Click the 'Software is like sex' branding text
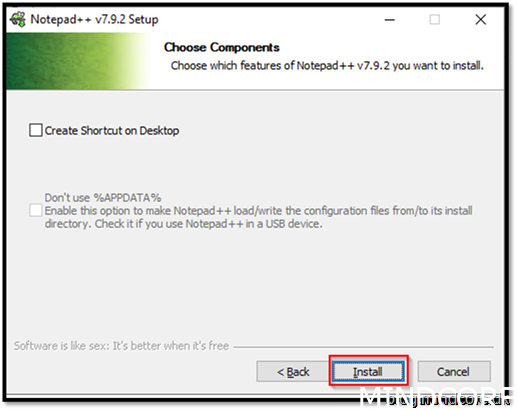Image resolution: width=517 pixels, height=410 pixels. pos(121,346)
